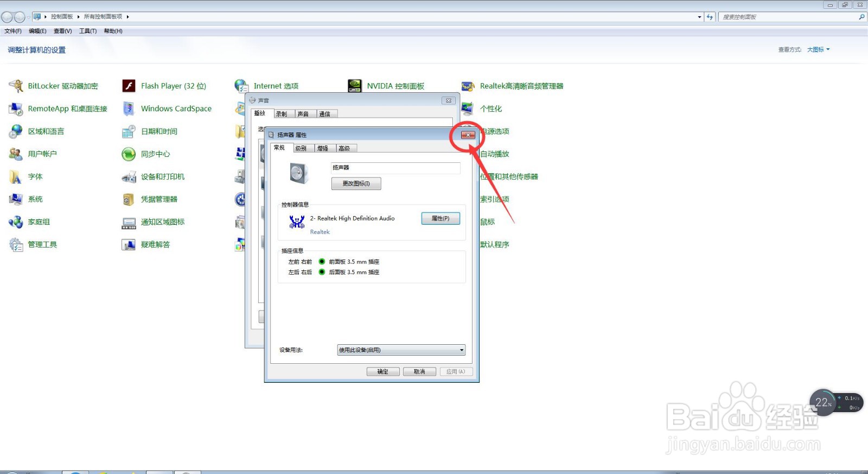Click the search magnifier icon
This screenshot has width=868, height=474.
tap(861, 17)
